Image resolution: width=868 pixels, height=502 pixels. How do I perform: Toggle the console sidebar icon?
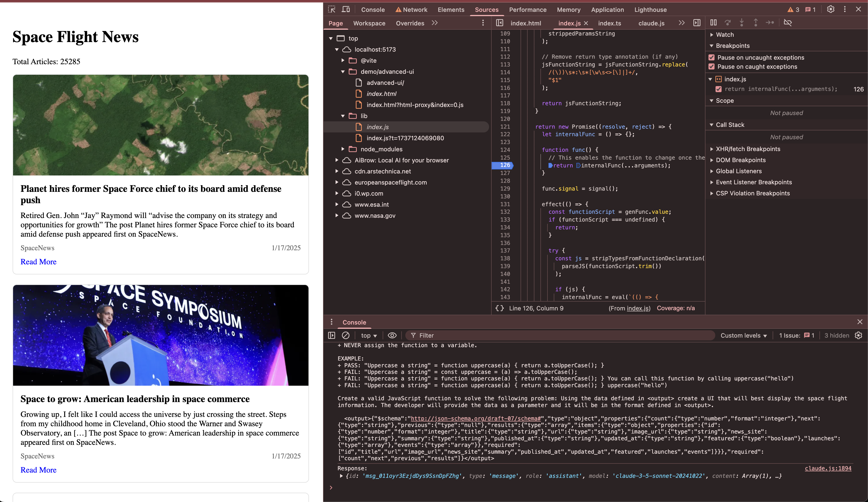tap(331, 336)
